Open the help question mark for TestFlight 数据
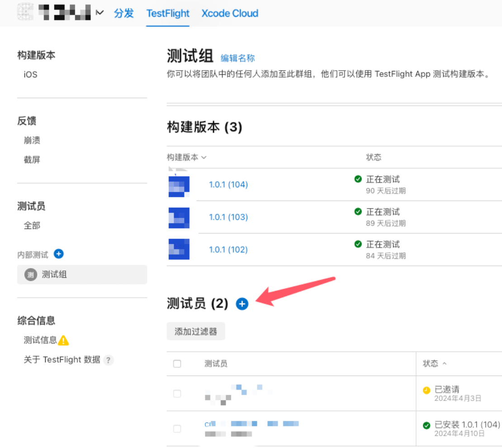Viewport: 502px width, 448px height. (x=109, y=360)
